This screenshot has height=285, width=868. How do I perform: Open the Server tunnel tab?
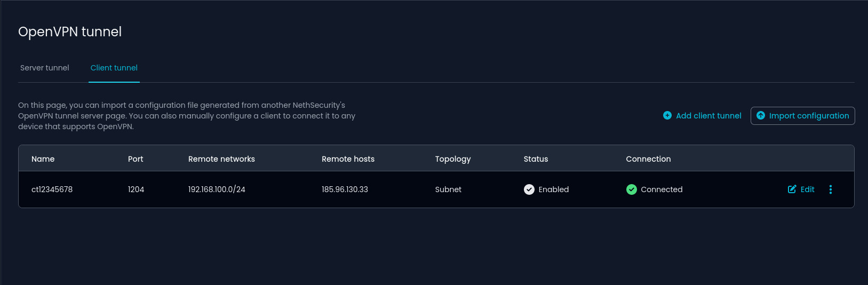tap(45, 68)
